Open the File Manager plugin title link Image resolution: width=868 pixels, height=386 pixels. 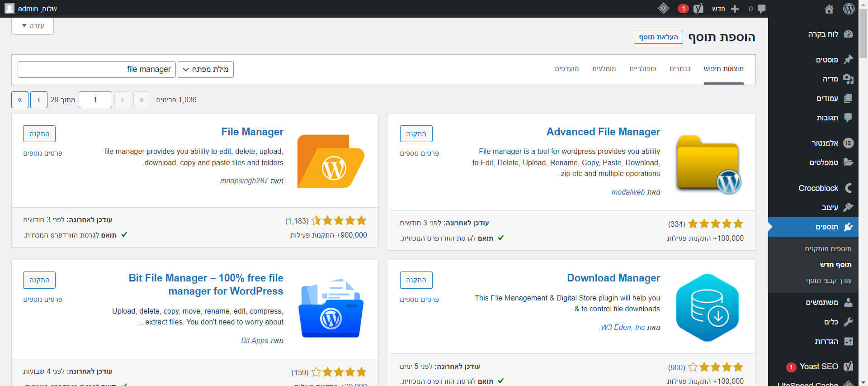(252, 132)
